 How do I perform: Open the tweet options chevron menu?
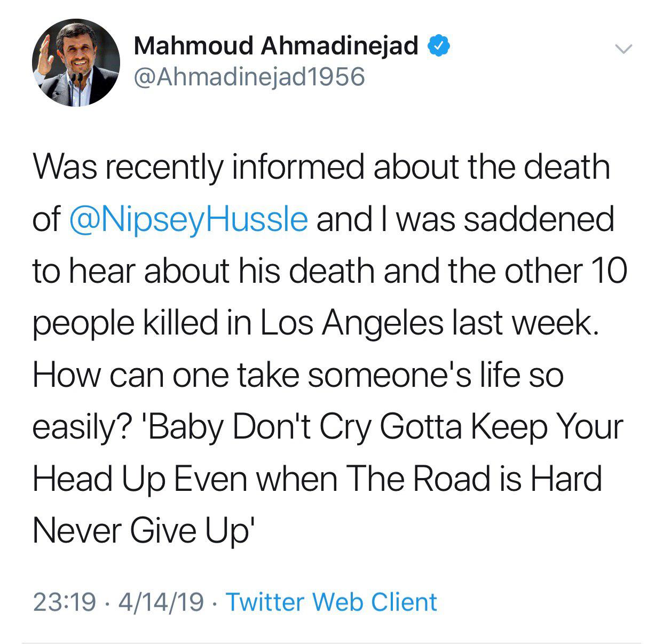click(x=623, y=50)
